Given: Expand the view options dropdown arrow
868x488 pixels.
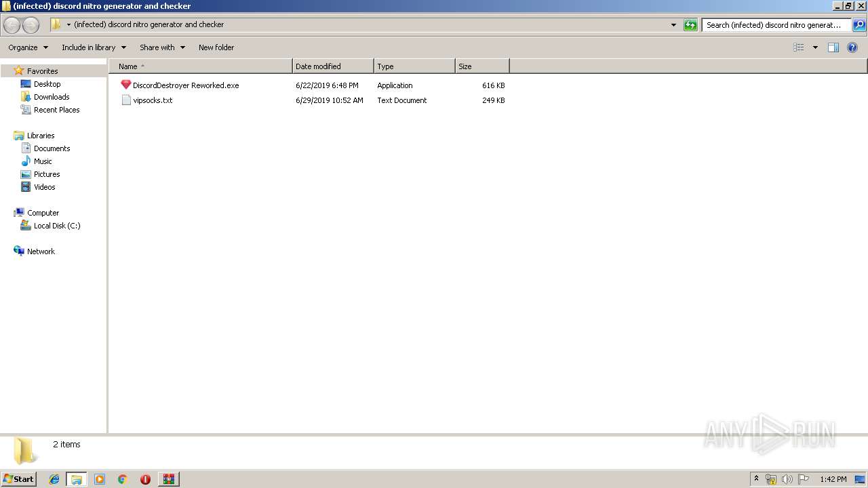Looking at the screenshot, I should coord(815,47).
